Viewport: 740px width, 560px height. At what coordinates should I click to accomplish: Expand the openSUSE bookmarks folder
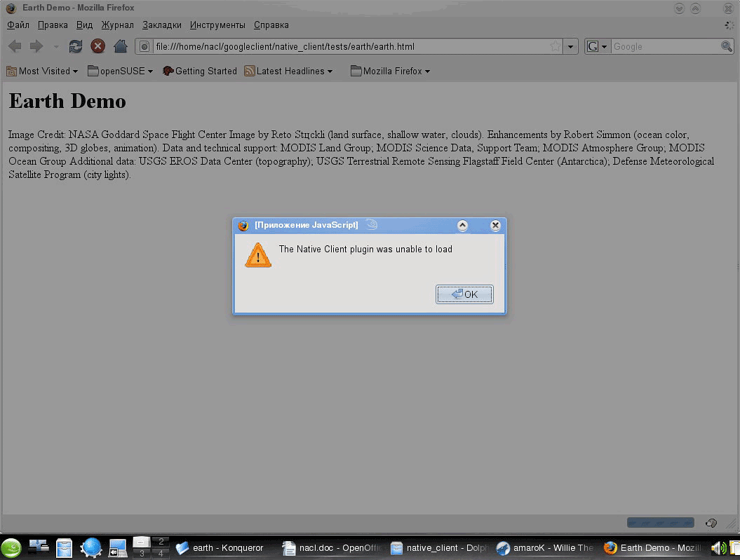pos(121,71)
